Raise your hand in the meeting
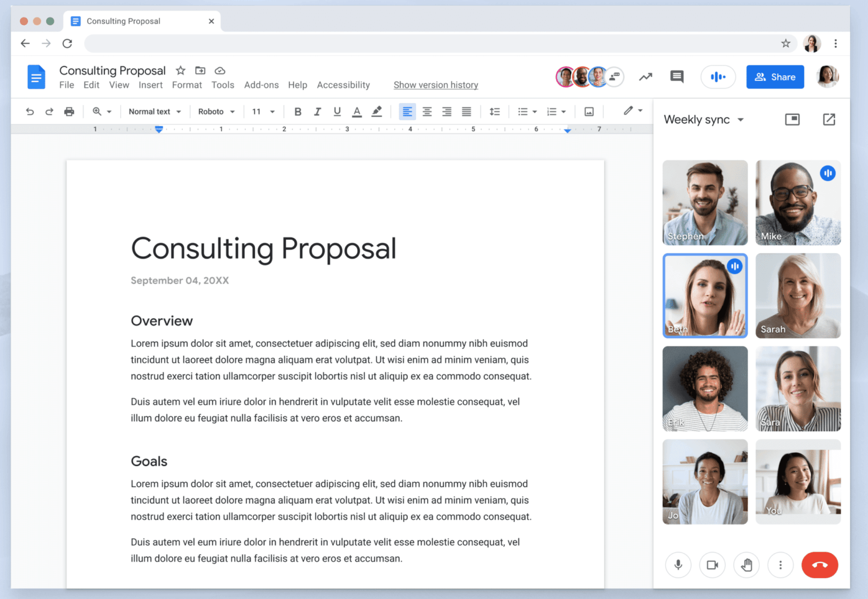Viewport: 868px width, 599px height. click(x=746, y=565)
